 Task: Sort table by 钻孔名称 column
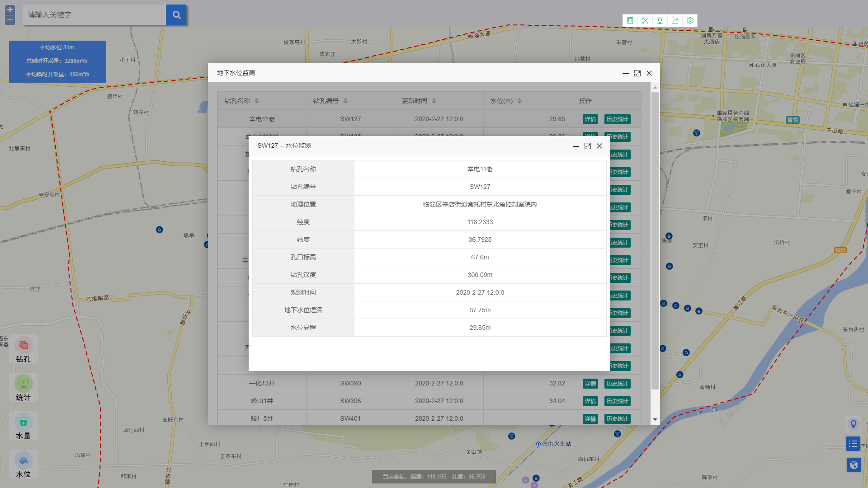(x=257, y=101)
